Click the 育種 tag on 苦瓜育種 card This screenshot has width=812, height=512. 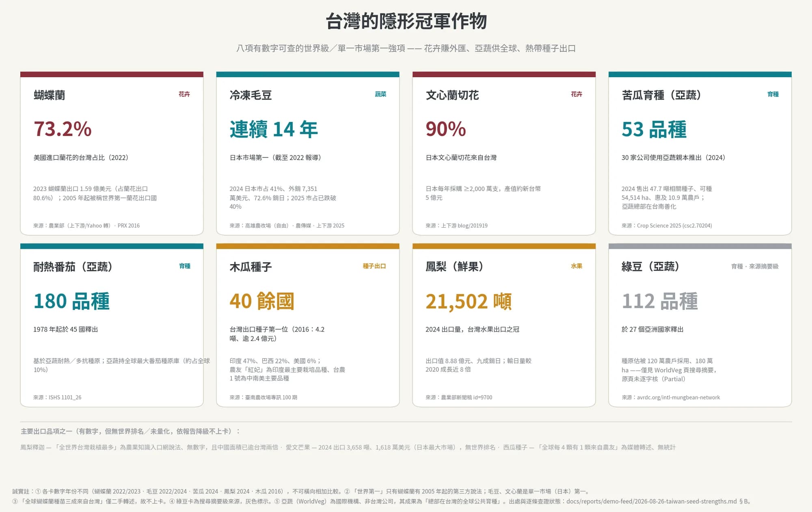point(773,94)
